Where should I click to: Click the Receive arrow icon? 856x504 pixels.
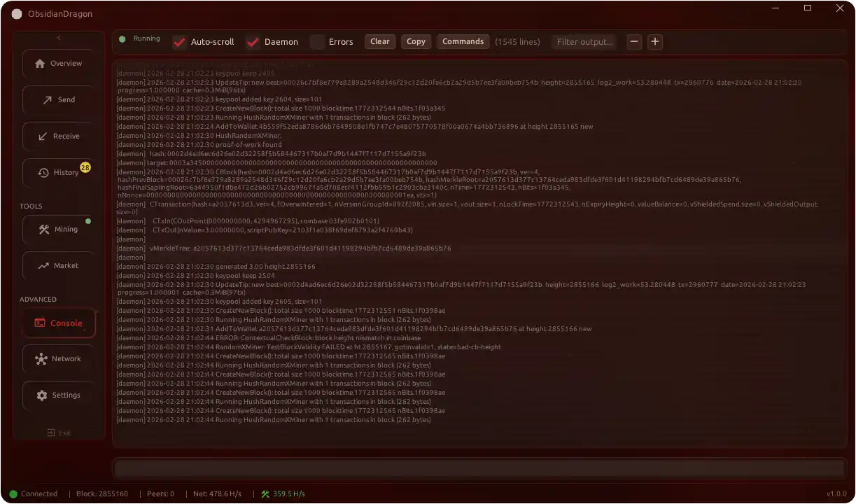coord(43,136)
